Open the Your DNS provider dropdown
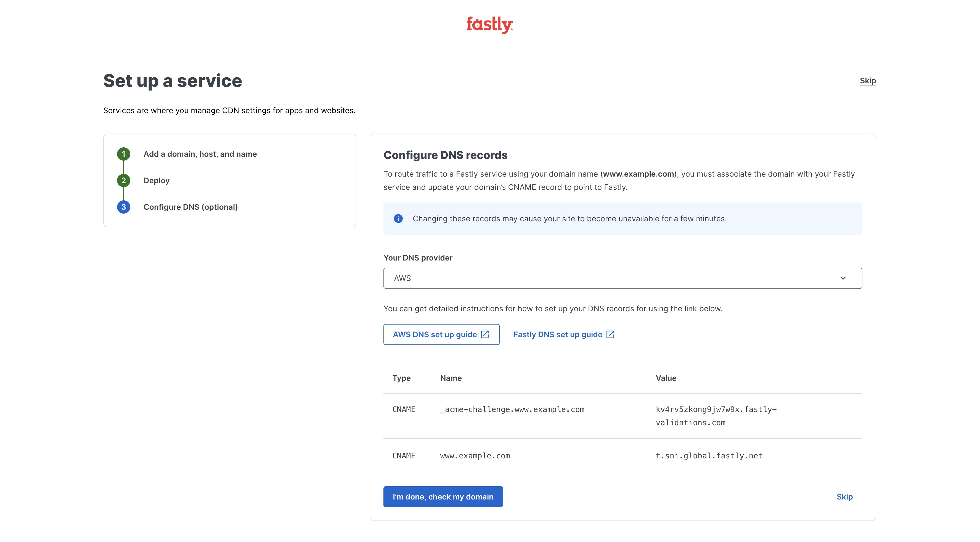The image size is (980, 542). click(x=623, y=278)
